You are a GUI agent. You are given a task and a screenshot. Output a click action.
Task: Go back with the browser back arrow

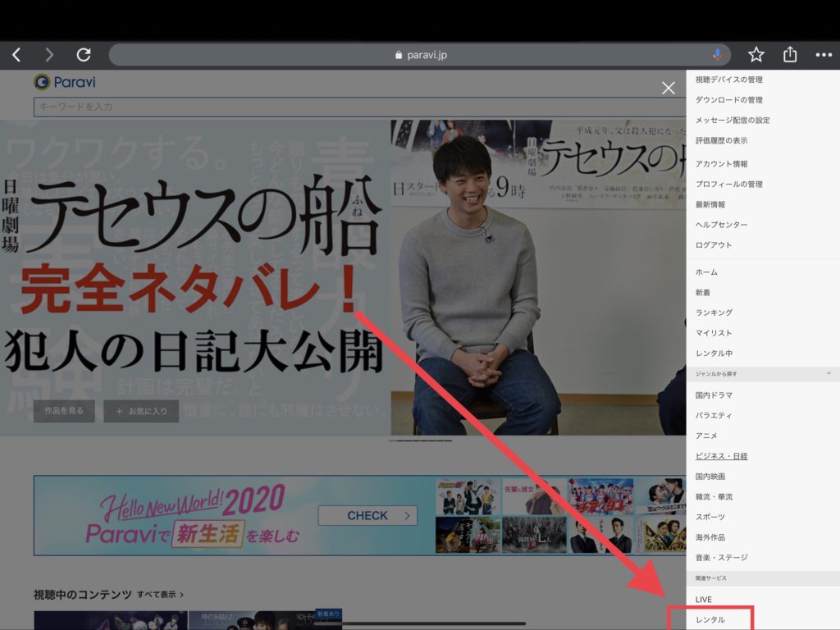[x=16, y=55]
